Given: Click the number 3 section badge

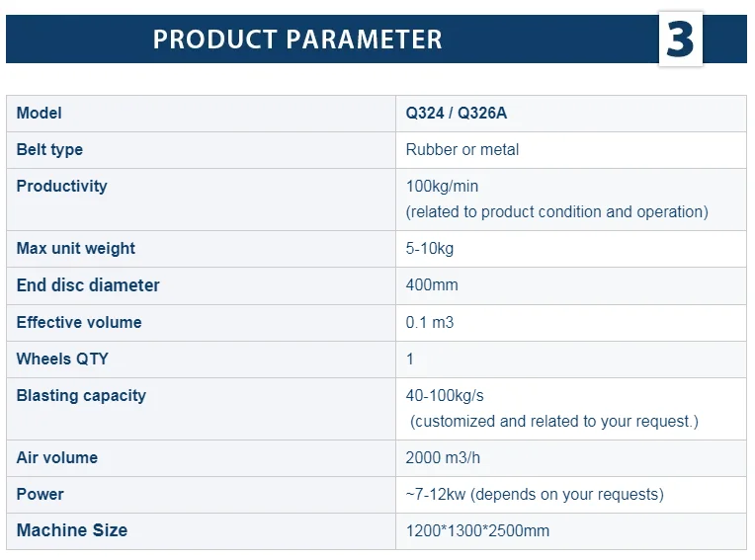Looking at the screenshot, I should click(680, 40).
